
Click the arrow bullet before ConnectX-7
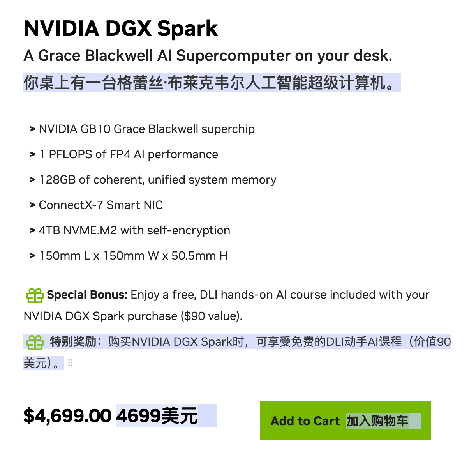(x=32, y=205)
